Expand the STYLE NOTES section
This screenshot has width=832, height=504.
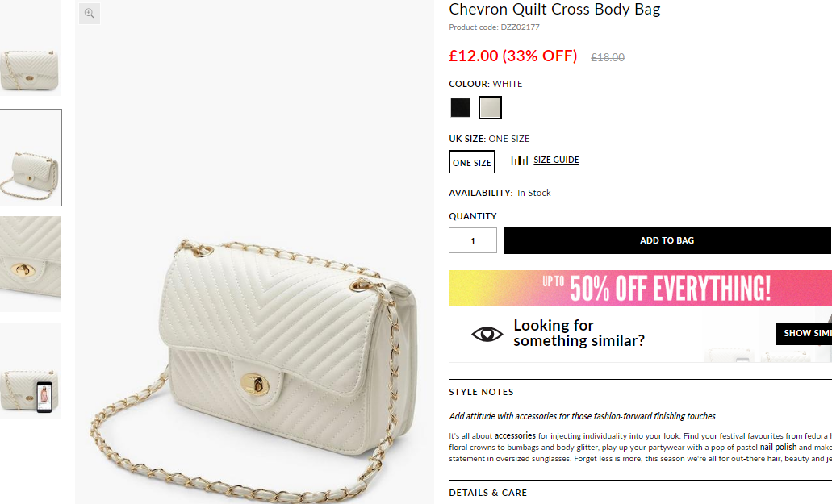pos(481,392)
